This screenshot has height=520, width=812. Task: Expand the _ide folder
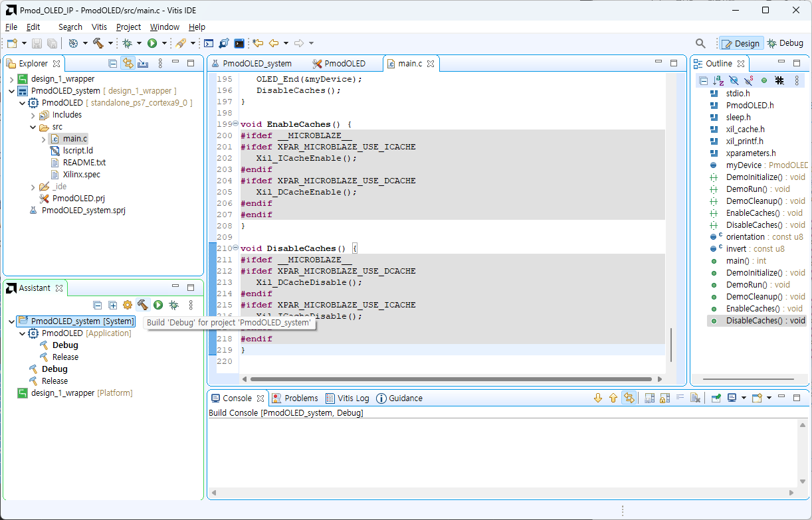(33, 187)
